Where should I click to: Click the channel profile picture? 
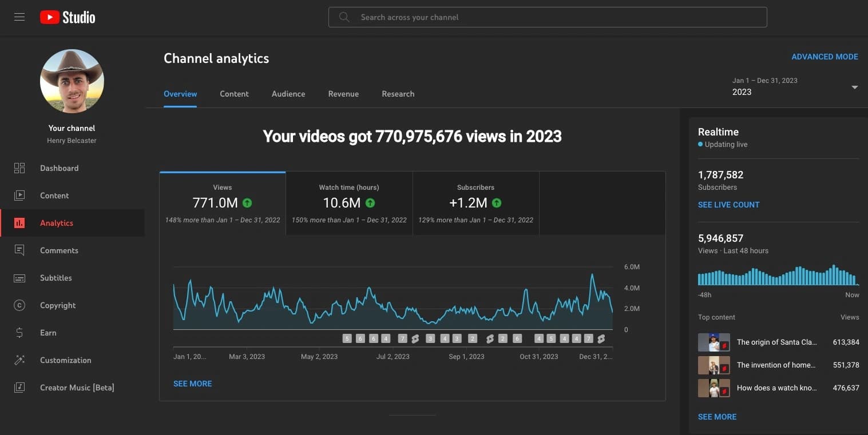coord(72,81)
